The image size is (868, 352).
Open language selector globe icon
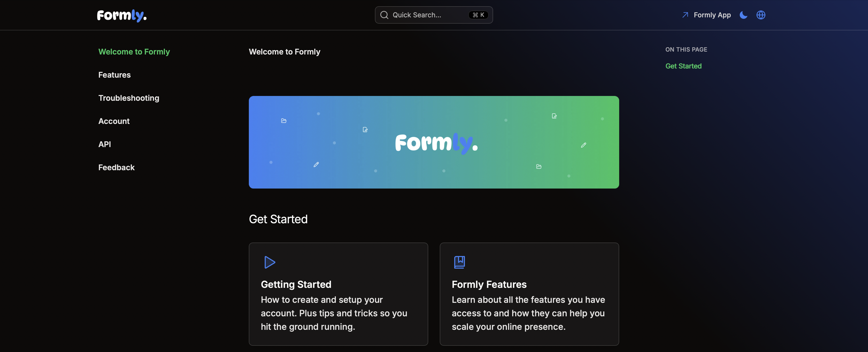point(761,15)
